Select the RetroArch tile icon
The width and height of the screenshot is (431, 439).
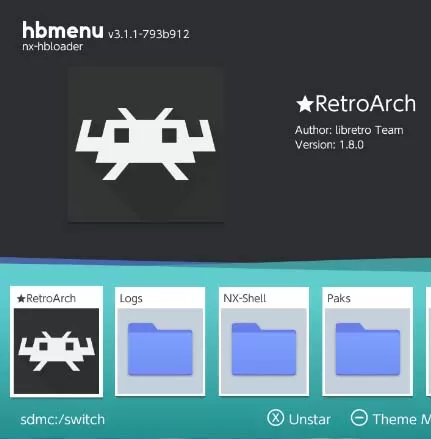point(56,351)
